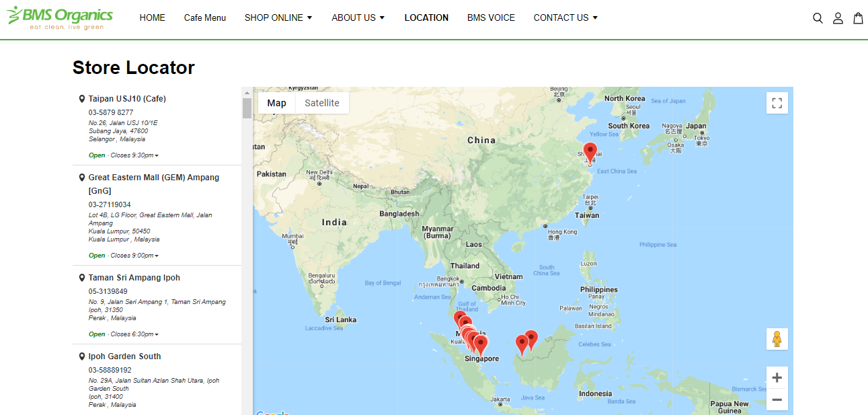Click address line No.26, Jalan USJ 10/1E

point(123,123)
